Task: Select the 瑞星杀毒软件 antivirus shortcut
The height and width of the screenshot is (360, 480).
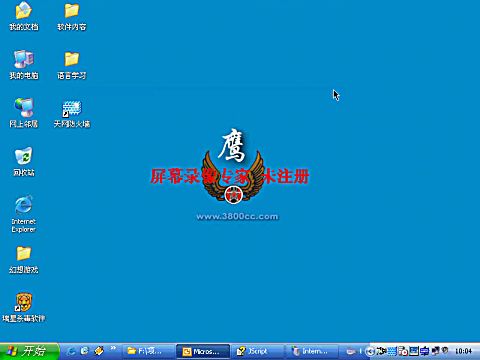Action: click(x=24, y=307)
